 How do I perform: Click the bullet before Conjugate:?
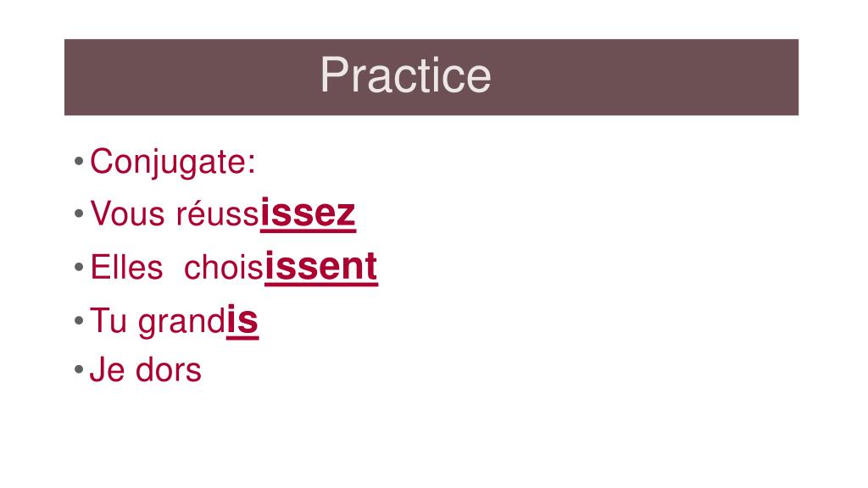(79, 162)
